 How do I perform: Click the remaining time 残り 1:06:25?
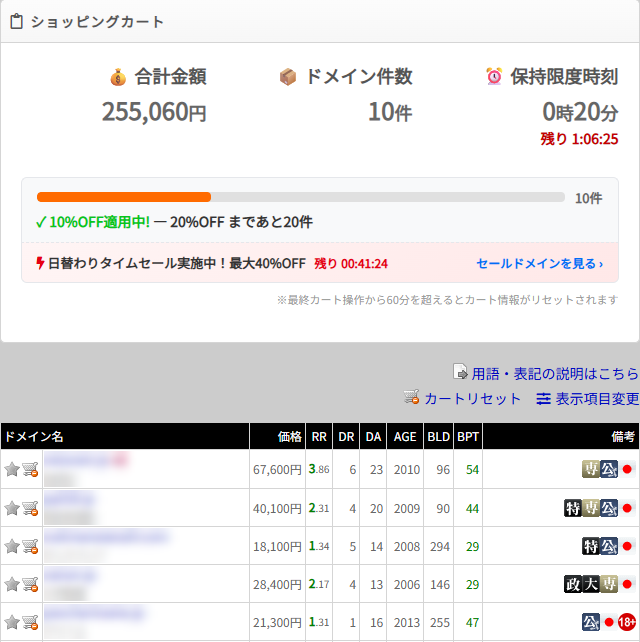579,139
